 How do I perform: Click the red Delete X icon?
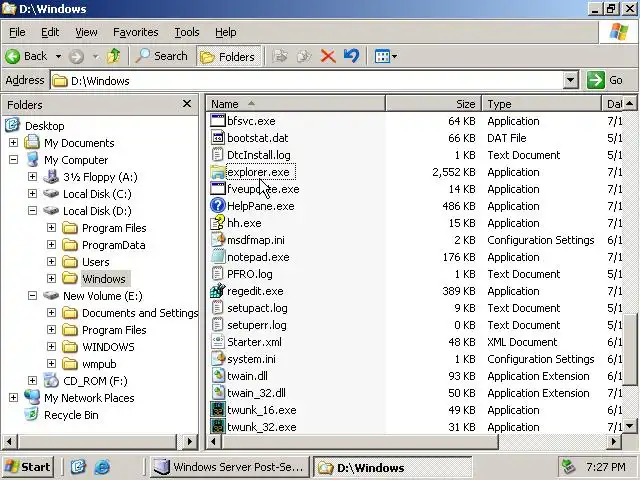pyautogui.click(x=328, y=56)
